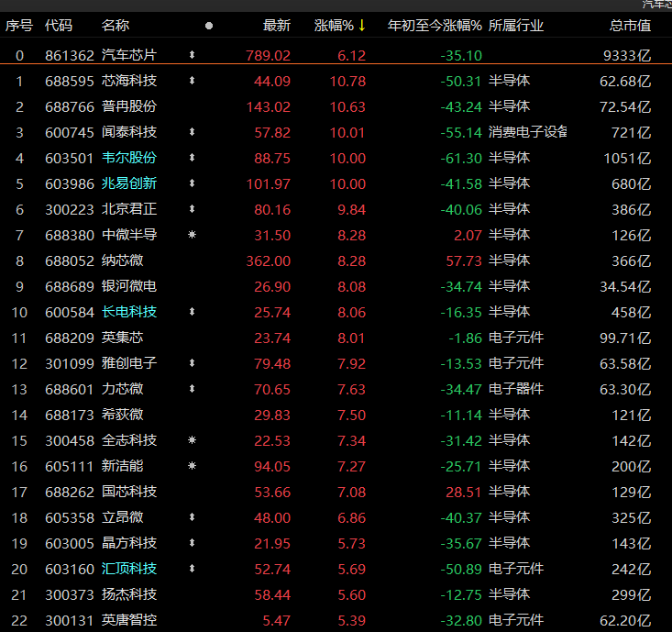Select stock name 雅创电子

tap(129, 363)
